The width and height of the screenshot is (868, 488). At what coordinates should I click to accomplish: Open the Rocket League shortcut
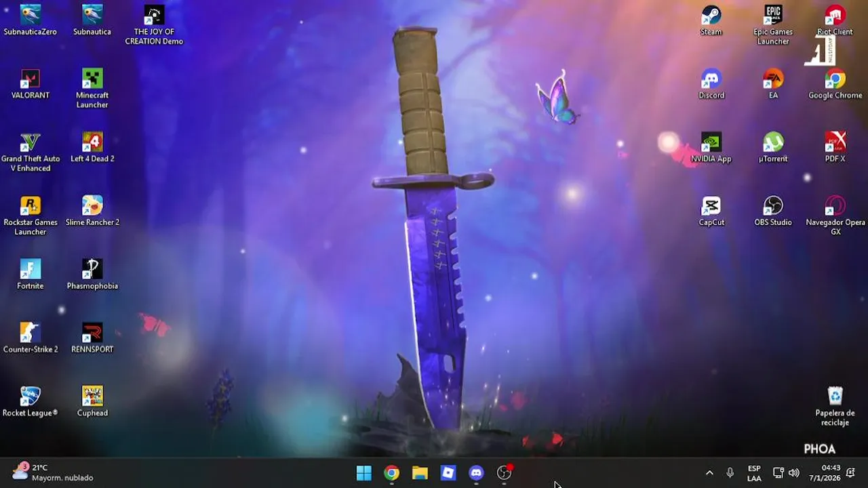(x=31, y=401)
